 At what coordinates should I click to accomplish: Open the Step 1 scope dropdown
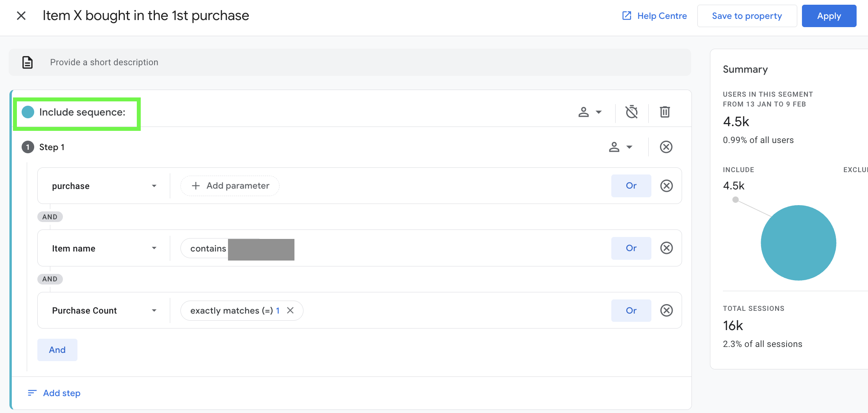(620, 147)
